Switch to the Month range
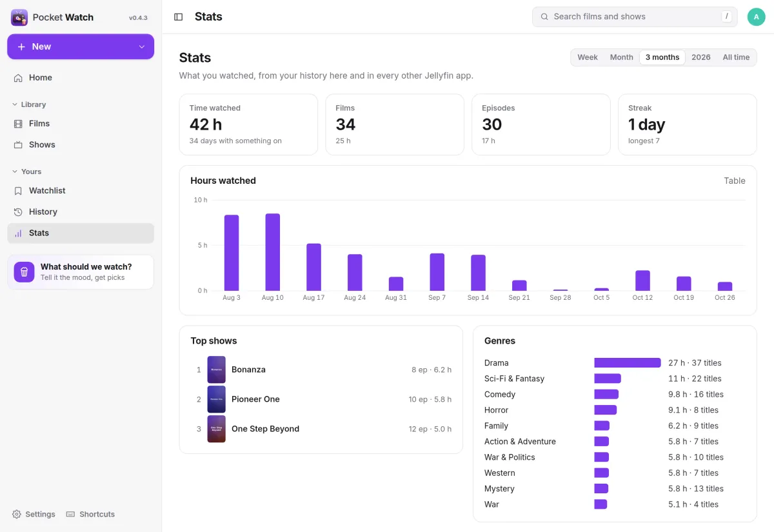Viewport: 774px width, 532px height. point(622,57)
